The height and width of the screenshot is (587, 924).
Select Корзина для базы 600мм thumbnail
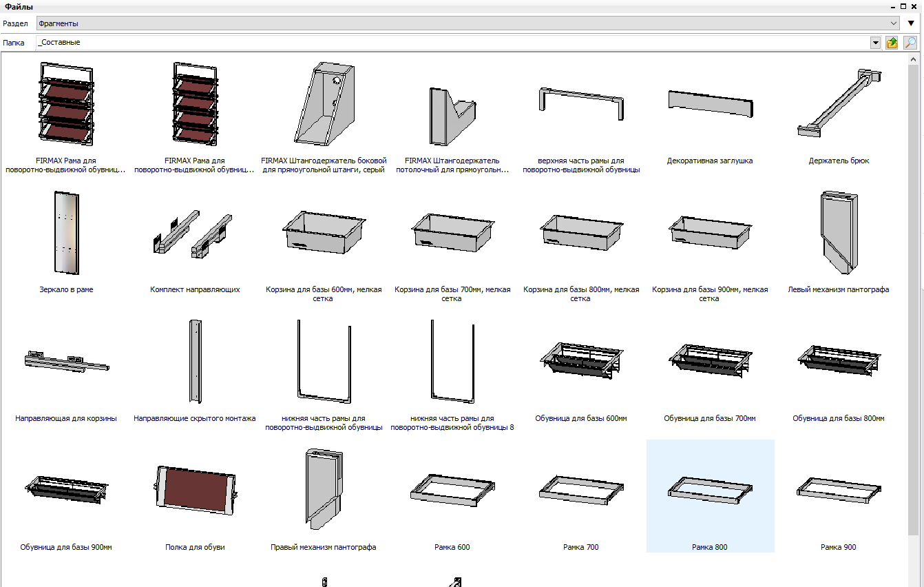[324, 231]
